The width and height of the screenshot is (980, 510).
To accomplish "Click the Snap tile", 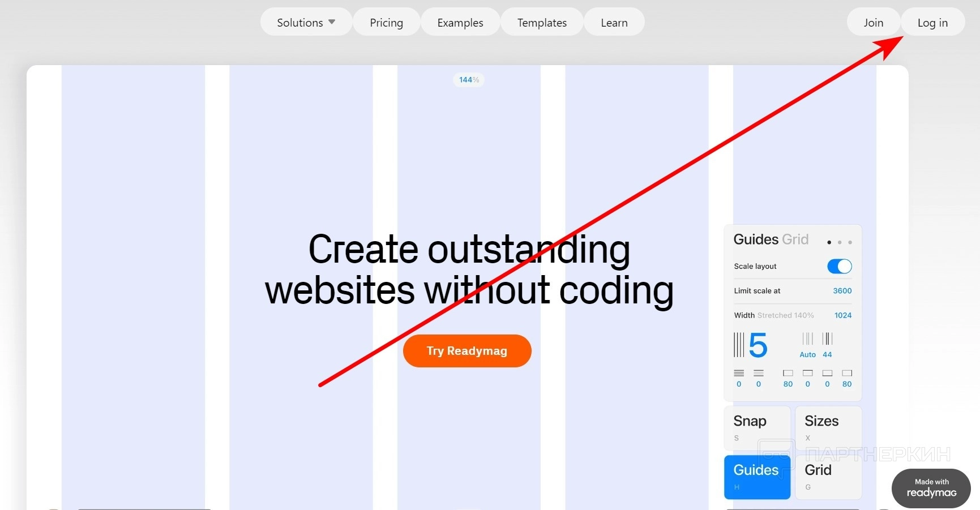I will tap(758, 428).
